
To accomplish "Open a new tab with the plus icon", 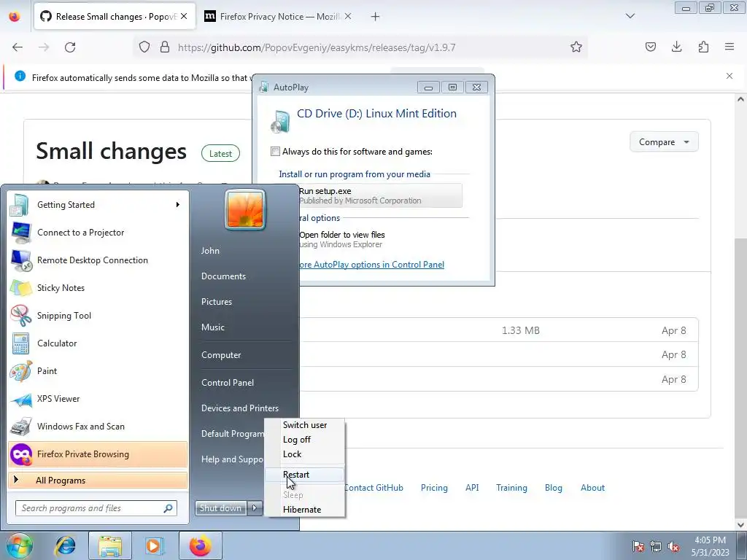I will click(x=376, y=17).
